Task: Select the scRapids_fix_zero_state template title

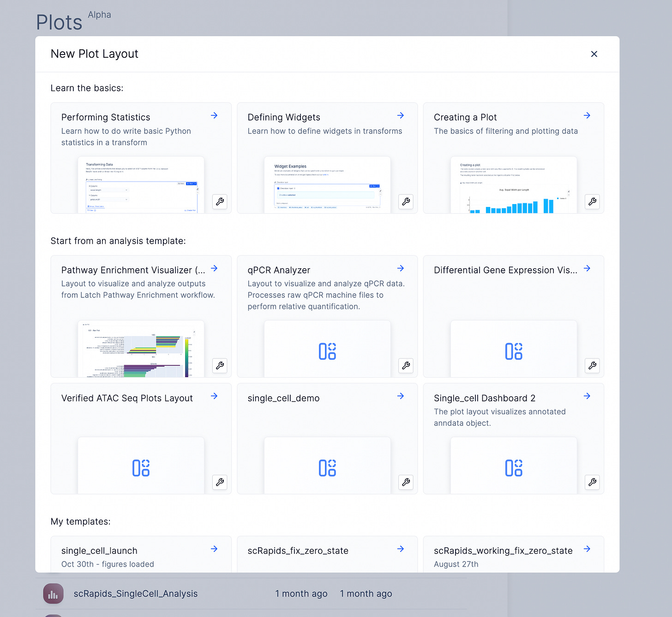Action: (x=298, y=550)
